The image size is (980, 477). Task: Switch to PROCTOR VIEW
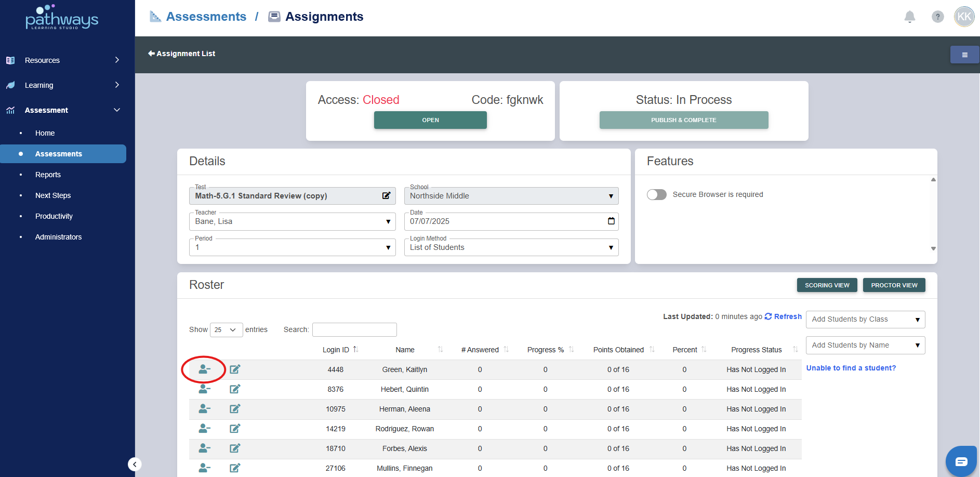pyautogui.click(x=894, y=285)
